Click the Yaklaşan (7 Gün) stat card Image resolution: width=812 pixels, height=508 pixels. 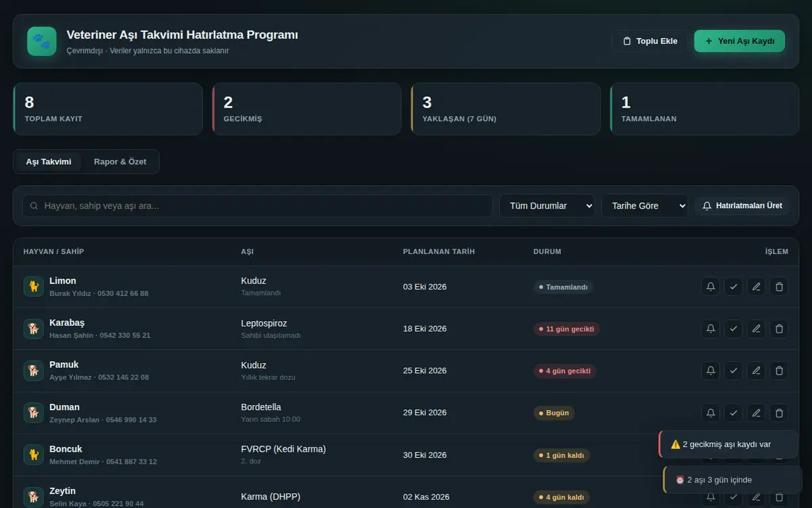(x=506, y=109)
